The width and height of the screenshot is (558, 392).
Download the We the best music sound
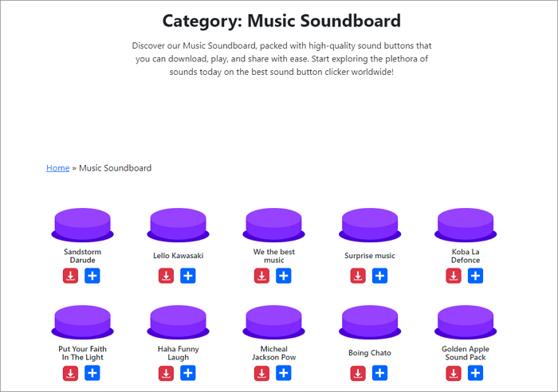tap(261, 276)
